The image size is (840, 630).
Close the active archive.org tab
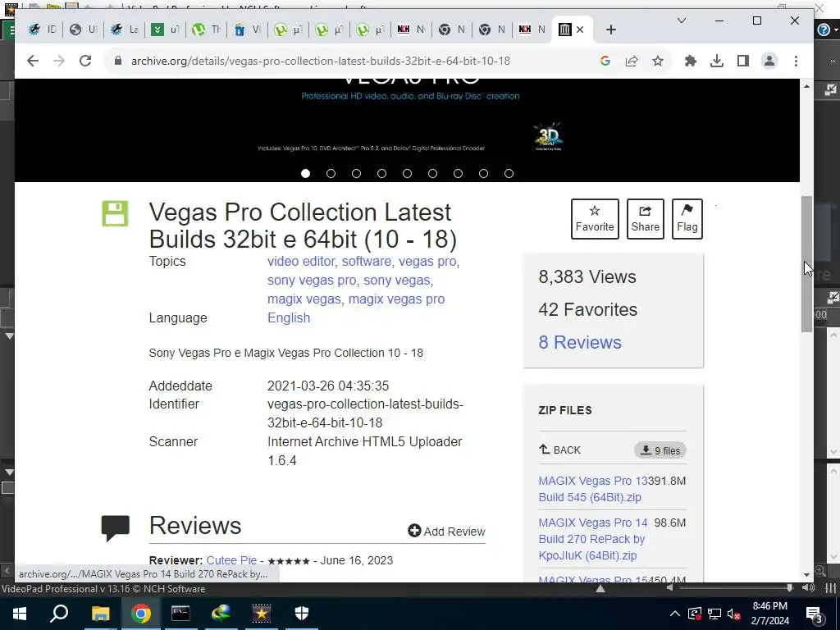pos(580,30)
